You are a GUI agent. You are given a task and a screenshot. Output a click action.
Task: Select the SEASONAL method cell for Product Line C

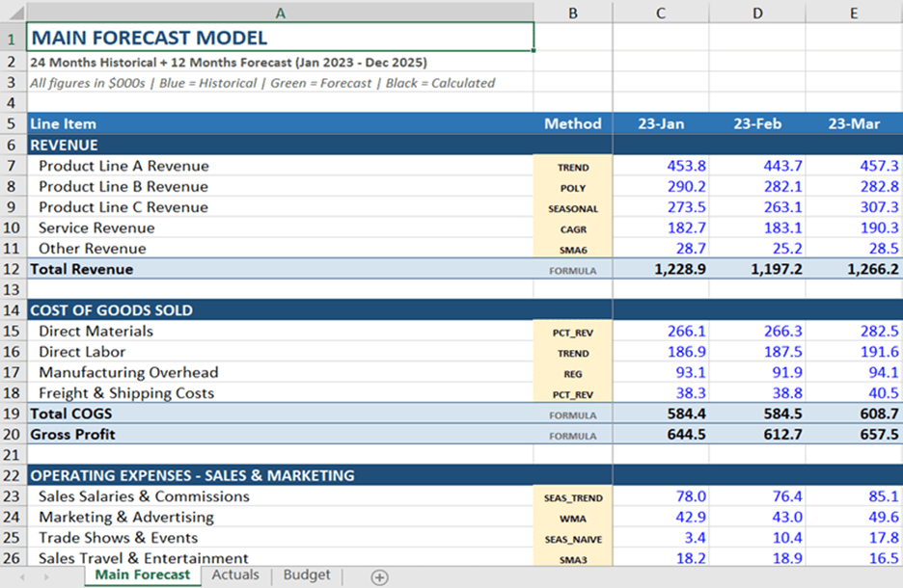click(x=573, y=207)
